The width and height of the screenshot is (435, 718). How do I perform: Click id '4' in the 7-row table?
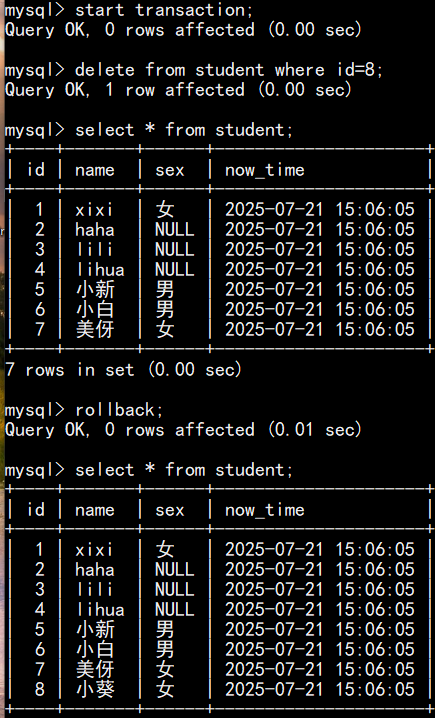tap(40, 270)
